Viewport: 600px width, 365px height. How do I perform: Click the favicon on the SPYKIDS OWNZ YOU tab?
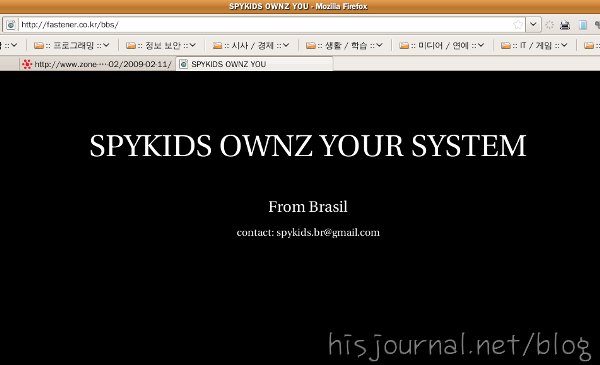[184, 64]
